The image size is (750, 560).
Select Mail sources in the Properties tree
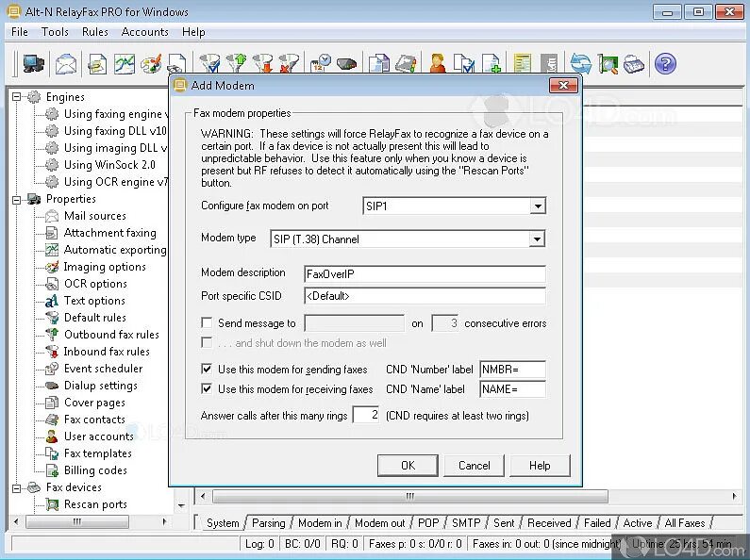click(x=95, y=216)
